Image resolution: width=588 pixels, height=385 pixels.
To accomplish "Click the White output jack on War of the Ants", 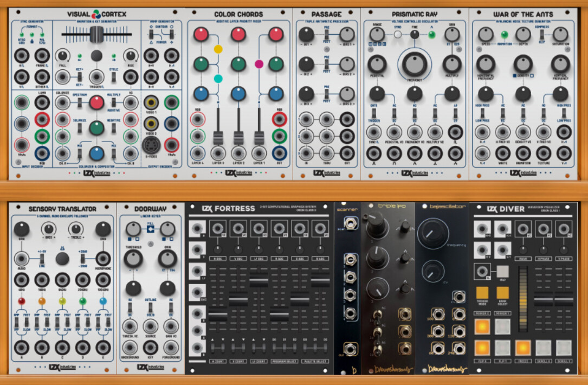I will click(x=502, y=153).
